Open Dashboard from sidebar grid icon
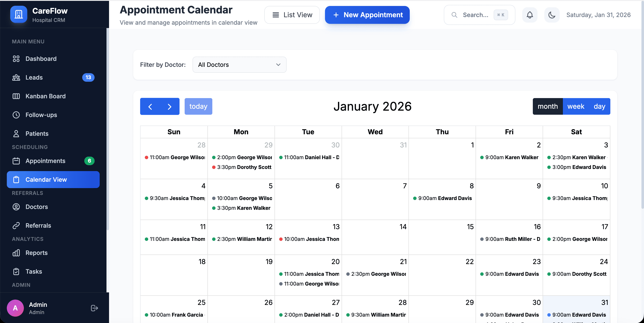The height and width of the screenshot is (323, 644). tap(16, 59)
